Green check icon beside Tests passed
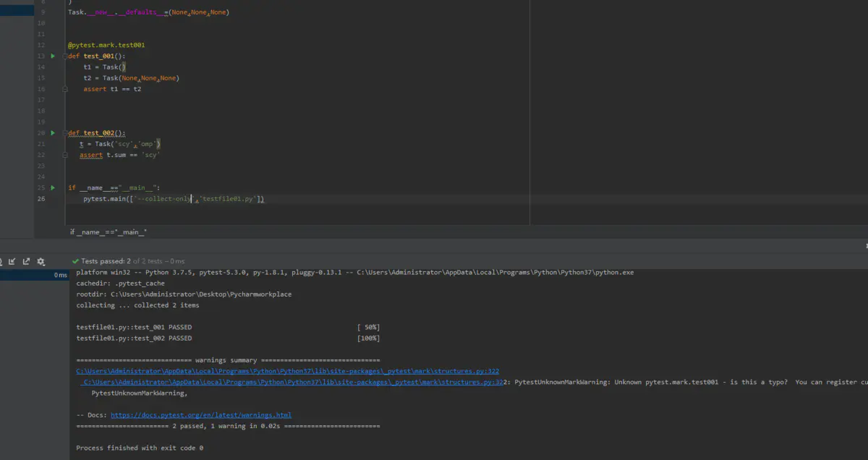Viewport: 868px width, 460px height. tap(75, 261)
